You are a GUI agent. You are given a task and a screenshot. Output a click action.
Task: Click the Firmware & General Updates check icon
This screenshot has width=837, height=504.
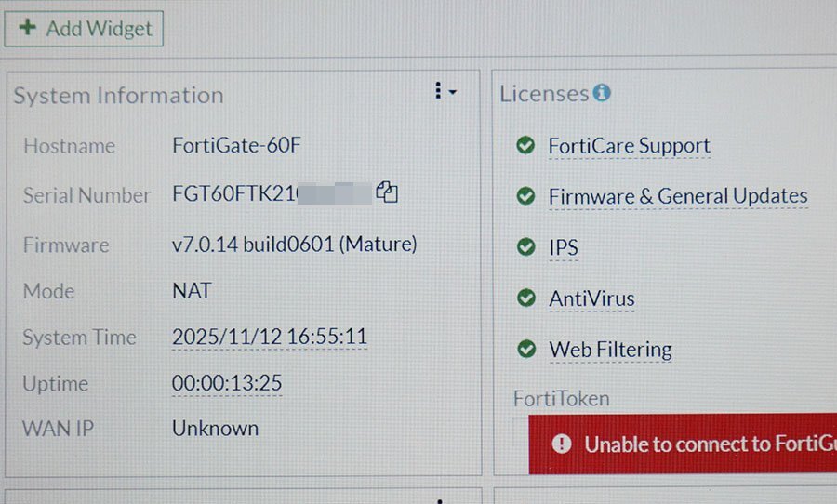click(x=525, y=196)
